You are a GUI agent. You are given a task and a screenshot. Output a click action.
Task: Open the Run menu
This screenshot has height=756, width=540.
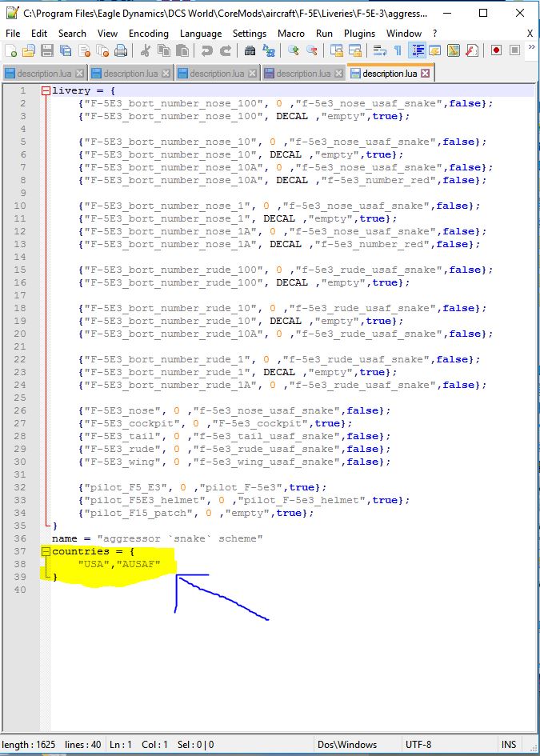324,34
